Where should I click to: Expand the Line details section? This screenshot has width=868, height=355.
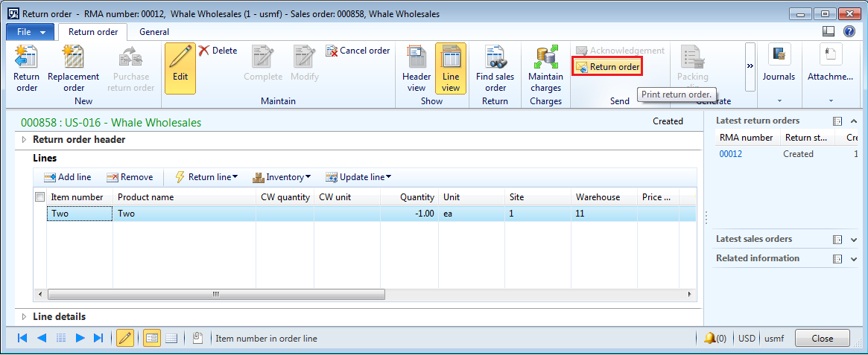pyautogui.click(x=24, y=317)
